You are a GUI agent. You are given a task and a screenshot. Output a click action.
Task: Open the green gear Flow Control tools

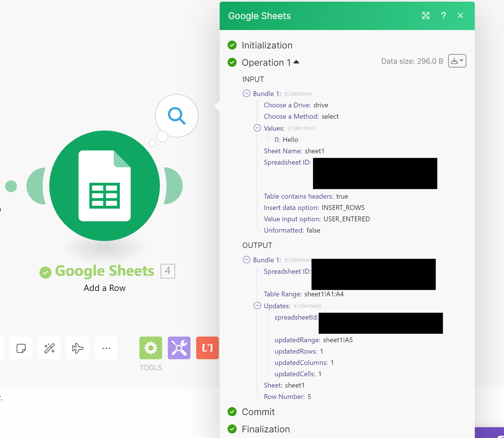(151, 348)
